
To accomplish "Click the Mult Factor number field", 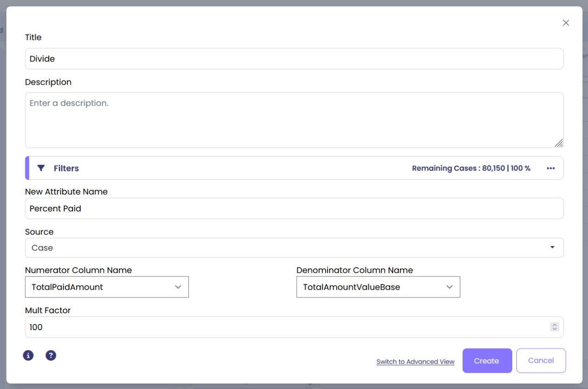I will (285, 327).
